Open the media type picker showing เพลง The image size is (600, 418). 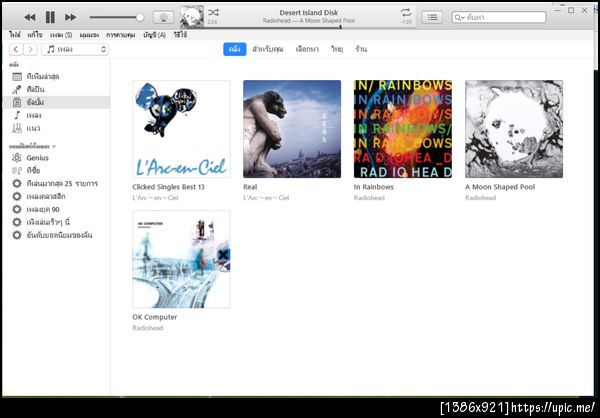click(x=75, y=49)
